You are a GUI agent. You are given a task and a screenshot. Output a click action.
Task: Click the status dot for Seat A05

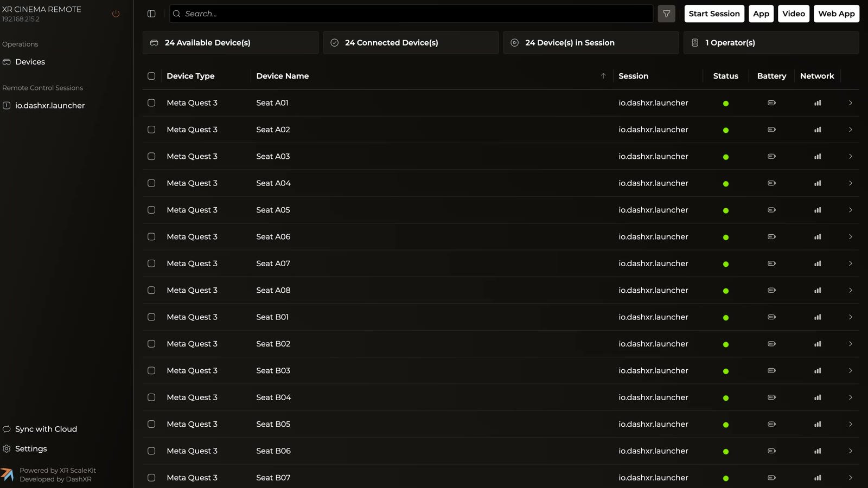(x=726, y=210)
